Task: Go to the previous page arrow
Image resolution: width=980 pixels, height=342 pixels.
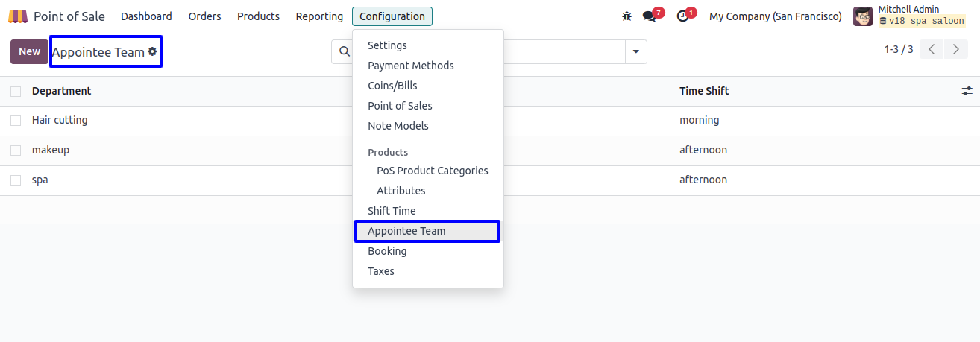Action: click(x=932, y=50)
